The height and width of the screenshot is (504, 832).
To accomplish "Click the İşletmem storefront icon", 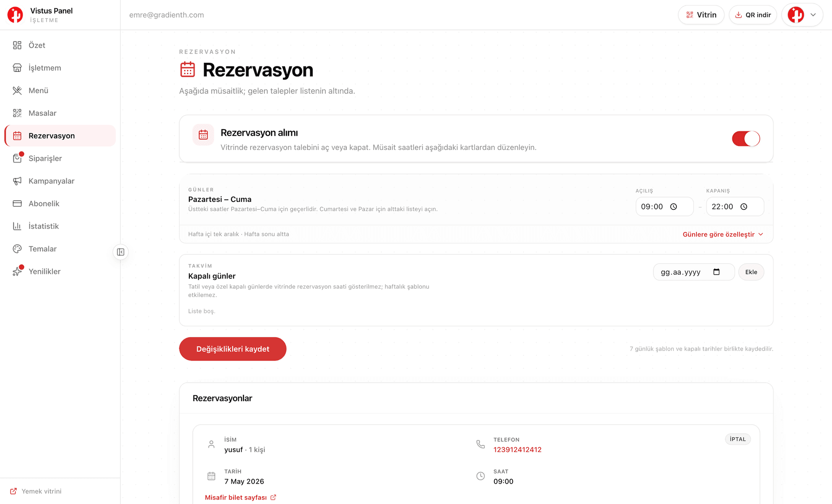I will 17,68.
